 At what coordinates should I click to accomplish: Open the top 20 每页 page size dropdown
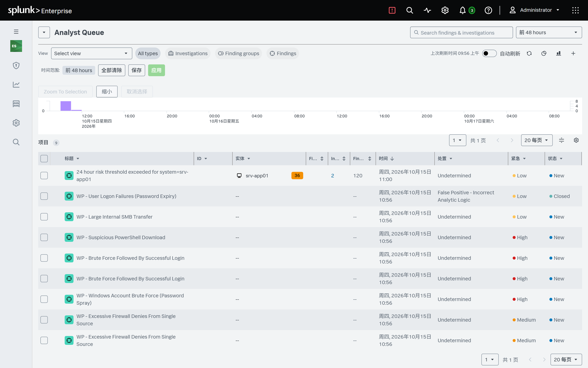pyautogui.click(x=537, y=140)
